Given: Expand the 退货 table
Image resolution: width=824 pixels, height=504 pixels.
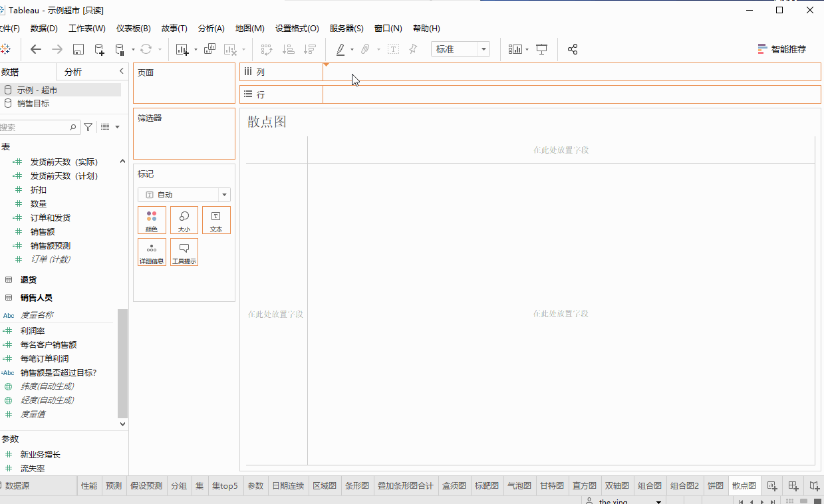Looking at the screenshot, I should [x=29, y=280].
